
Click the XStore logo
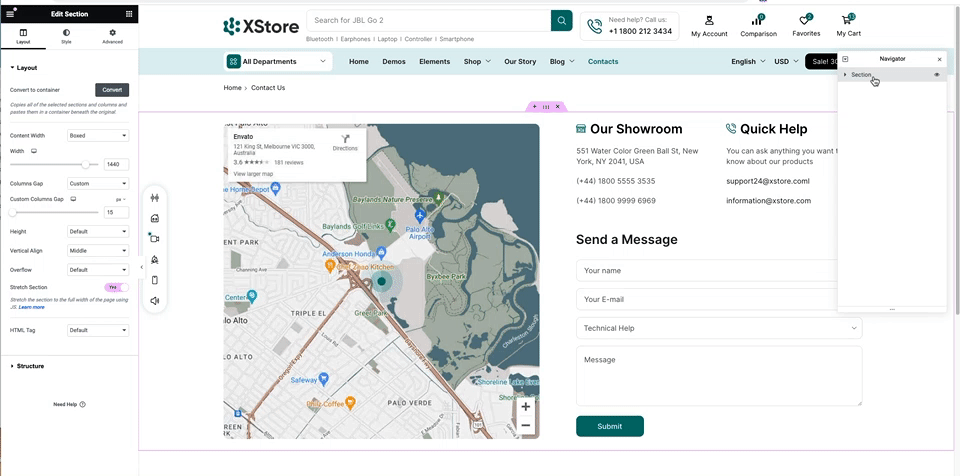point(261,26)
